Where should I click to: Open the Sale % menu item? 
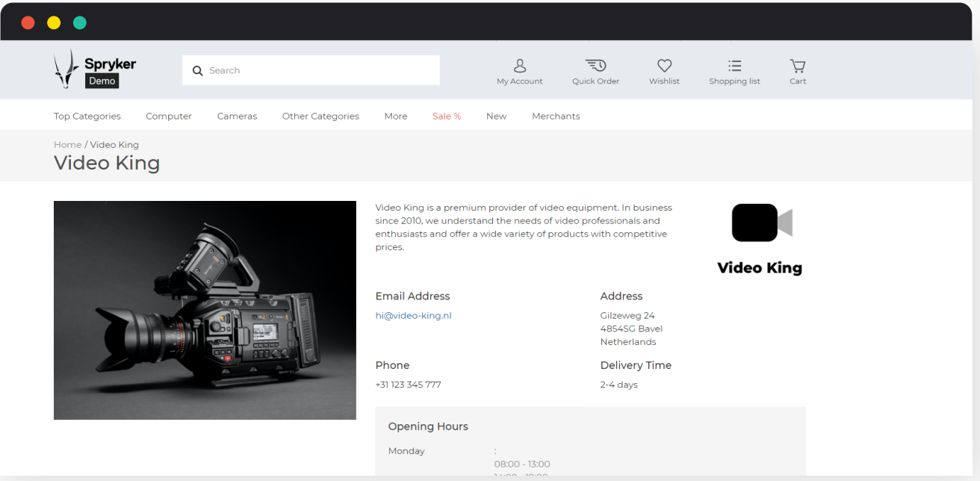click(x=447, y=116)
